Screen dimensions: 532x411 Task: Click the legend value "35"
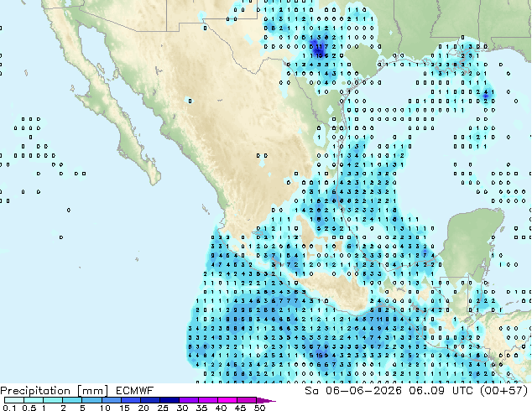click(x=201, y=408)
